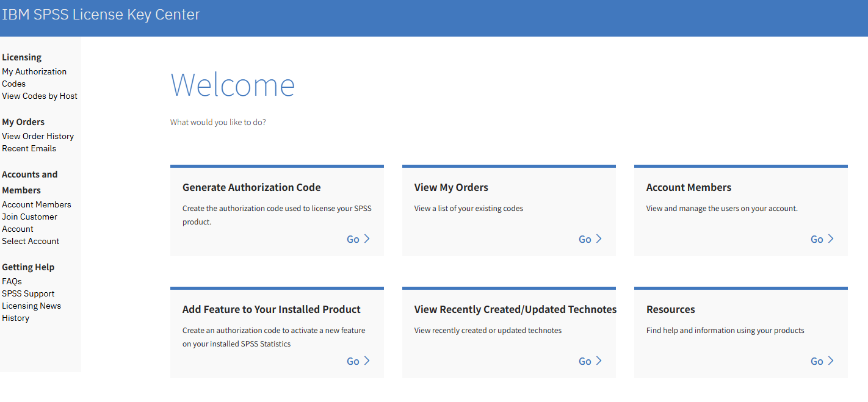Click View Recently Created/Updated Technotes title
The width and height of the screenshot is (868, 402).
coord(515,309)
